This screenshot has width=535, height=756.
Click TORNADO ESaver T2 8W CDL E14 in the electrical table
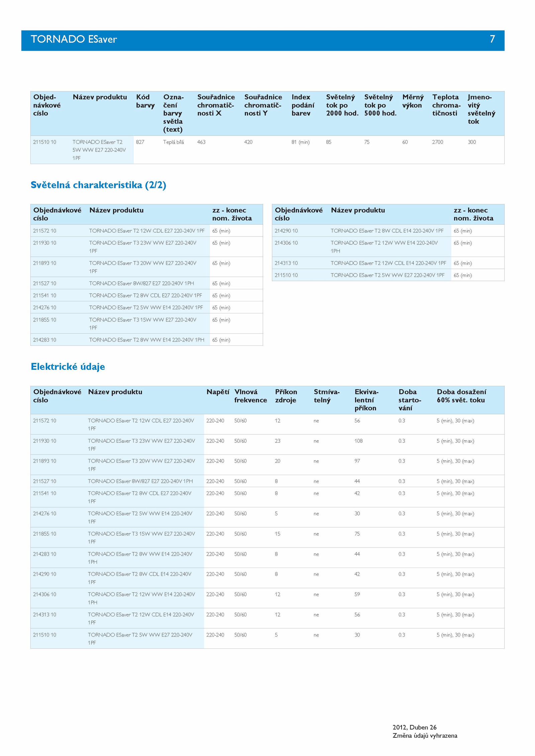pyautogui.click(x=140, y=578)
